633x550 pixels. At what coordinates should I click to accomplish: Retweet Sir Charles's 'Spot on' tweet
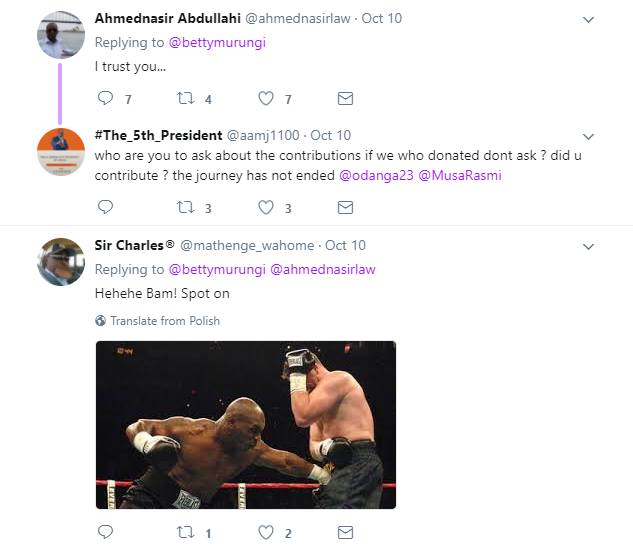tap(186, 532)
